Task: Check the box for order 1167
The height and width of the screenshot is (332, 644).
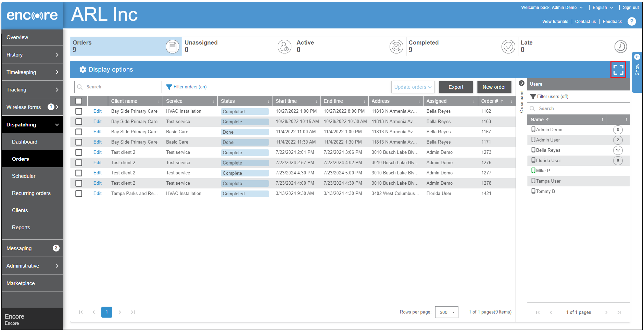Action: (79, 132)
